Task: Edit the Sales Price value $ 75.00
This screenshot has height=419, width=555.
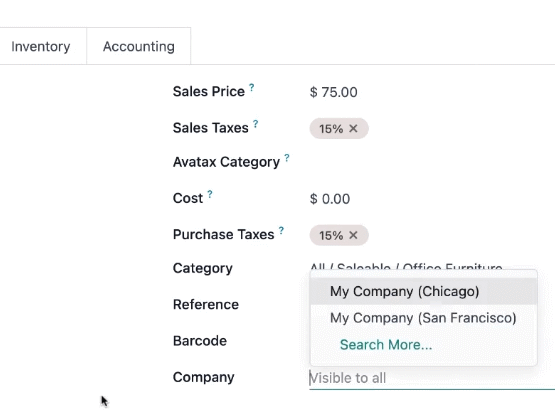Action: pyautogui.click(x=333, y=92)
